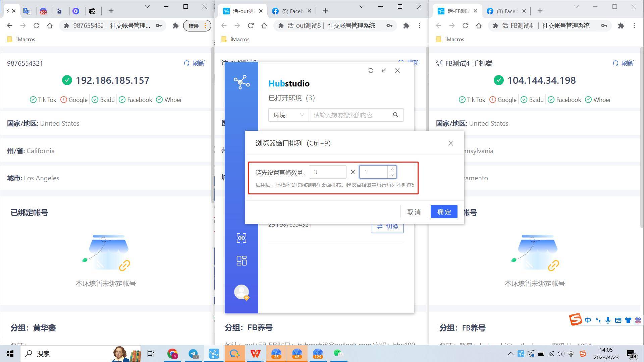Click the user avatar in Hubstudio sidebar
Viewport: 644px width, 362px height.
(241, 292)
